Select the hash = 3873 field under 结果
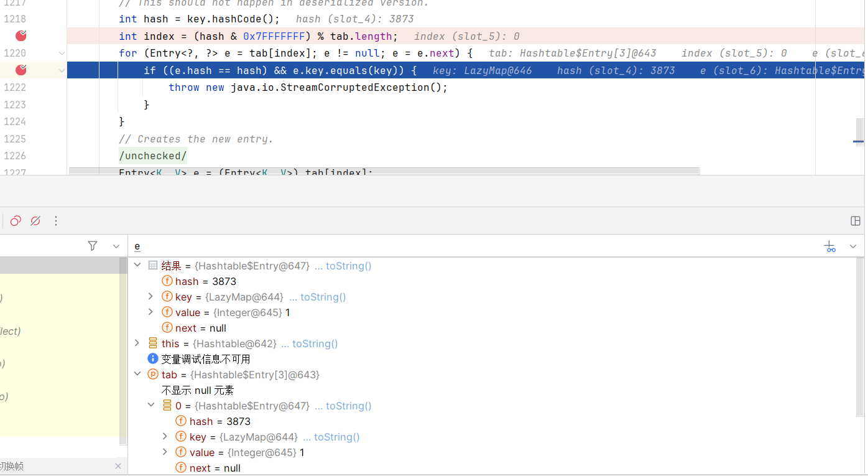Viewport: 868px width, 476px height. pos(206,281)
